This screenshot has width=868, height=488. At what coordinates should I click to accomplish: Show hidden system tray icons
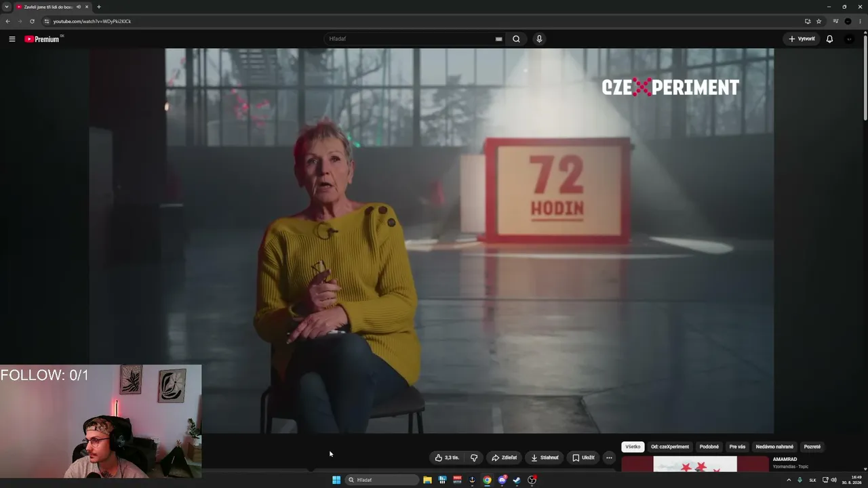[x=789, y=480]
